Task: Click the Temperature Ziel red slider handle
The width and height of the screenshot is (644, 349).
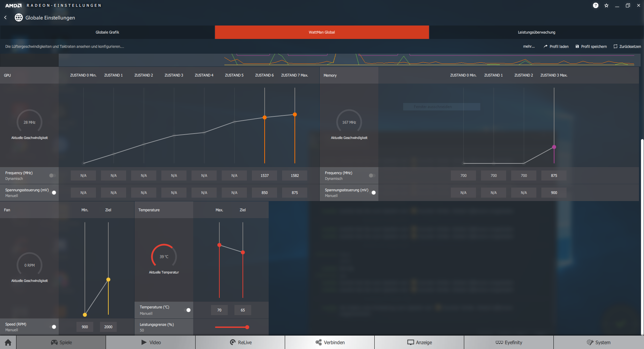Action: point(243,252)
